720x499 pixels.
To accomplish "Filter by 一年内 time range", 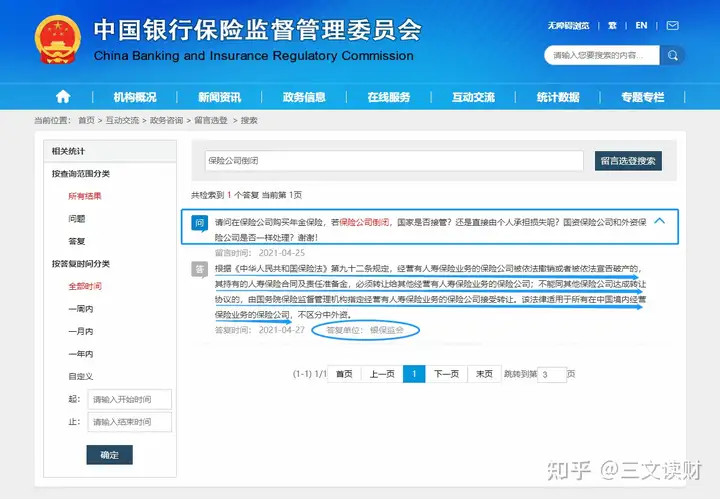I will pos(81,354).
